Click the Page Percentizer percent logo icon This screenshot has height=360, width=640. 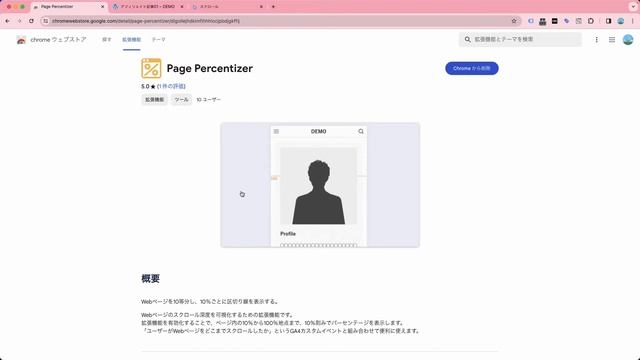click(151, 68)
